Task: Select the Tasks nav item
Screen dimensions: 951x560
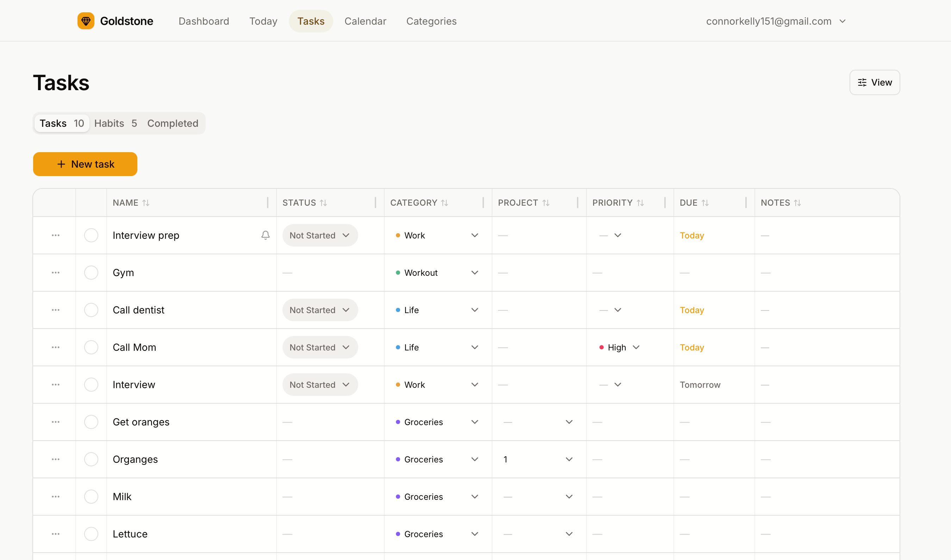Action: [x=311, y=21]
